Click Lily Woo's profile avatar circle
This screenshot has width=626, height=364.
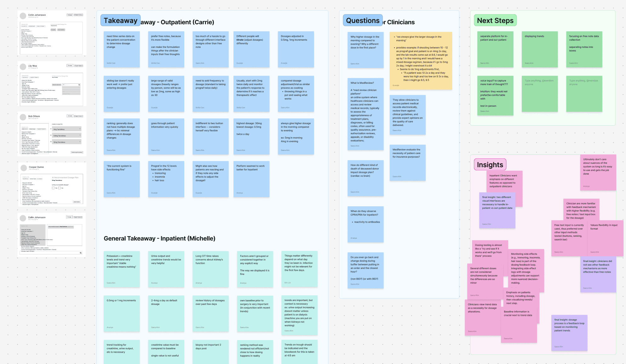pyautogui.click(x=23, y=67)
